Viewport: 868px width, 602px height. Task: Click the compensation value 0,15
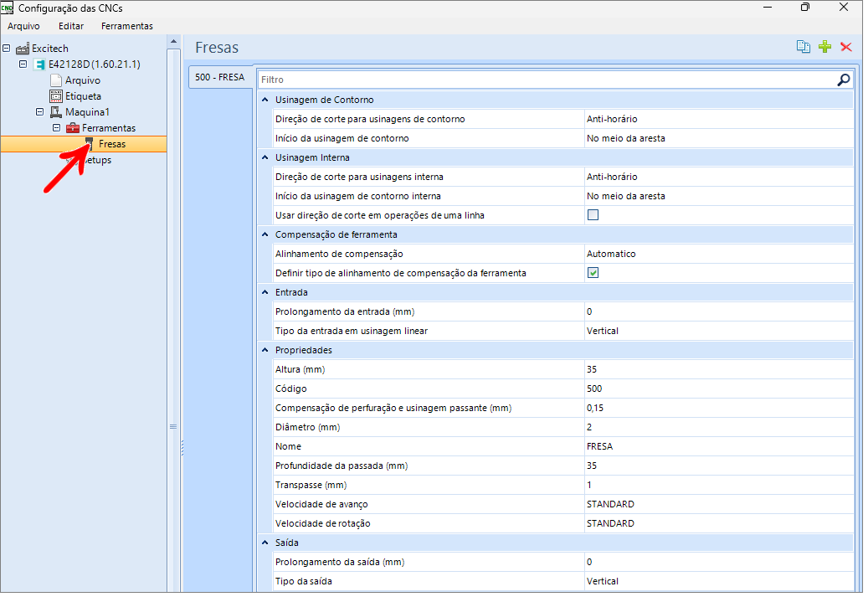595,408
